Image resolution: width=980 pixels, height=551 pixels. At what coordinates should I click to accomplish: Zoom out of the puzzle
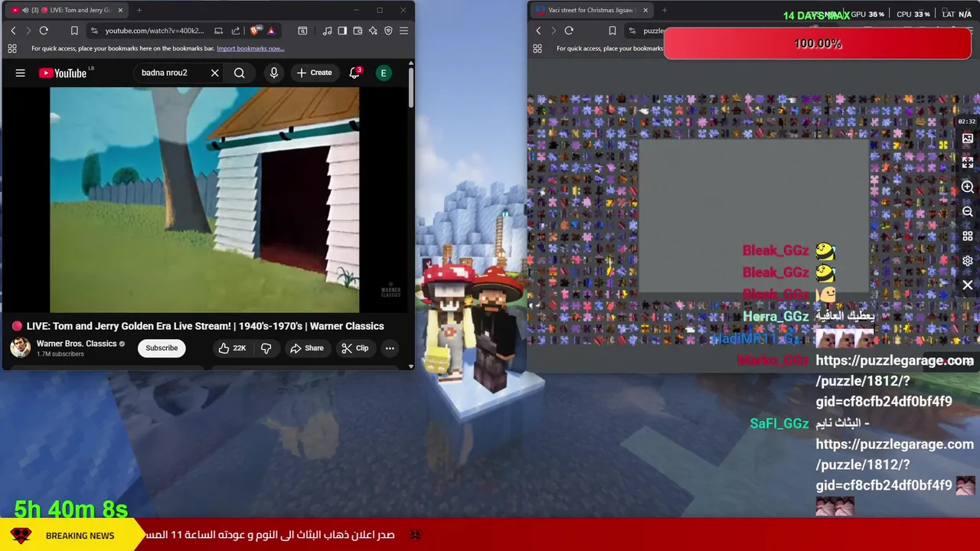[968, 212]
